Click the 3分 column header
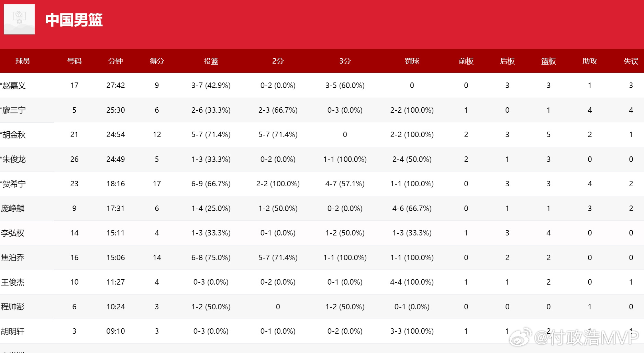The image size is (644, 353). coord(345,61)
